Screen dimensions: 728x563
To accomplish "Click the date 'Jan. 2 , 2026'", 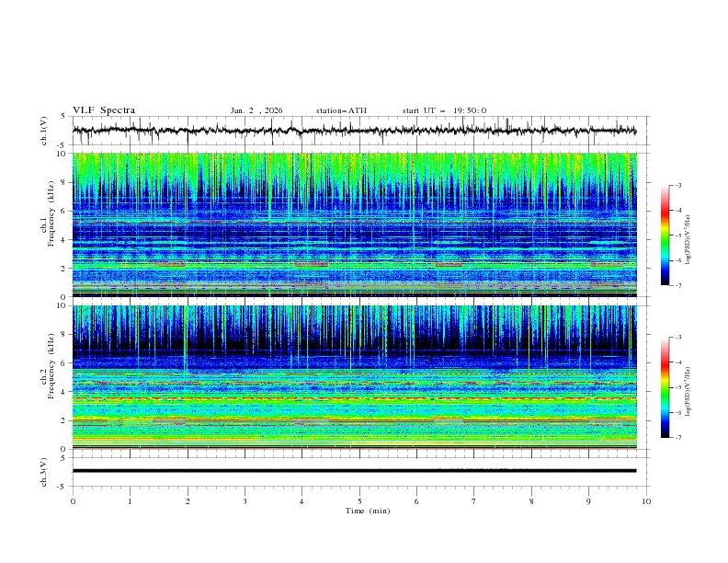I will click(256, 110).
